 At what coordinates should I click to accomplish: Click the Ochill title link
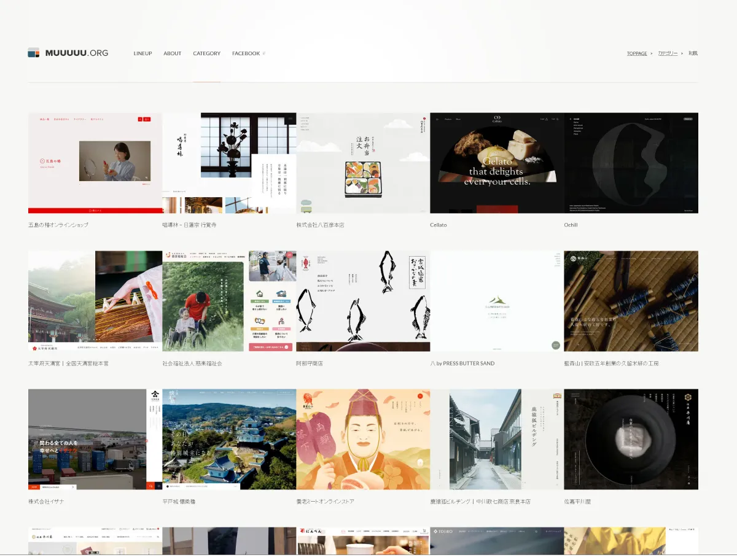(571, 225)
